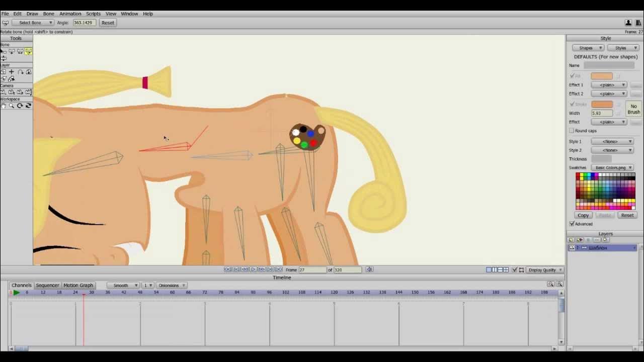
Task: Select the Orbit Workspace tool
Action: tap(28, 106)
